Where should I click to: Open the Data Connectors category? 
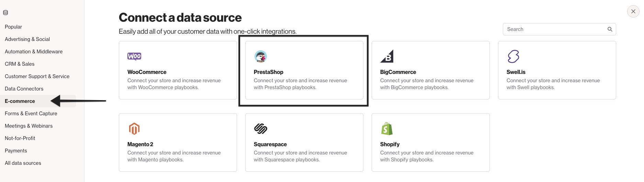pos(24,89)
